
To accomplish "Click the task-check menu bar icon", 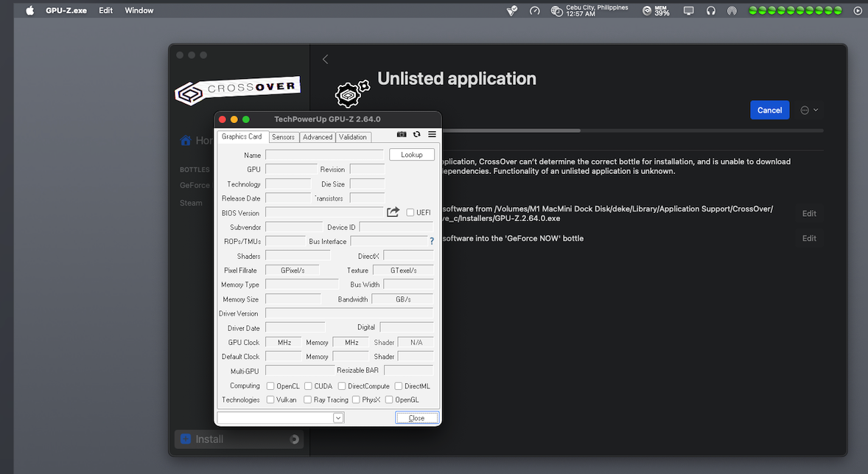I will [x=512, y=10].
